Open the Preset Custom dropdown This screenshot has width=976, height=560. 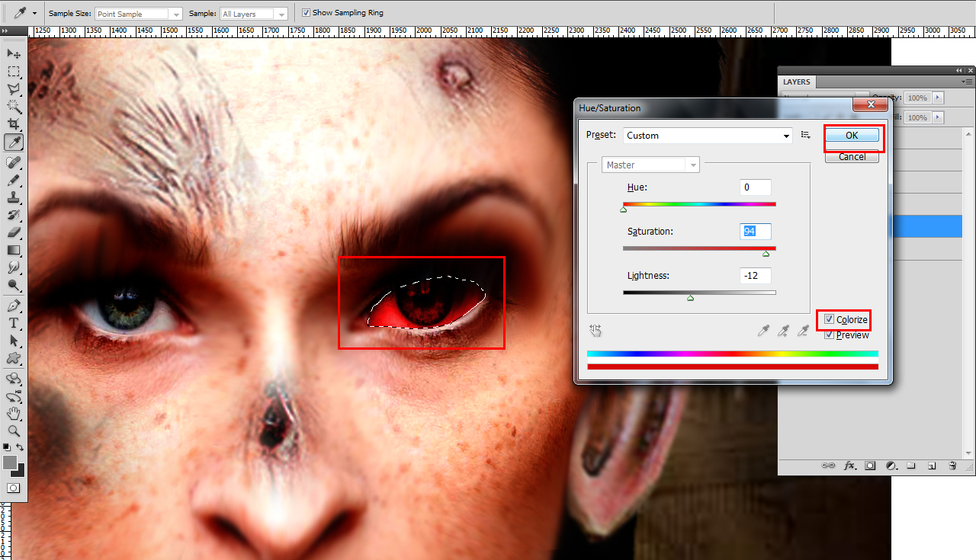[708, 135]
